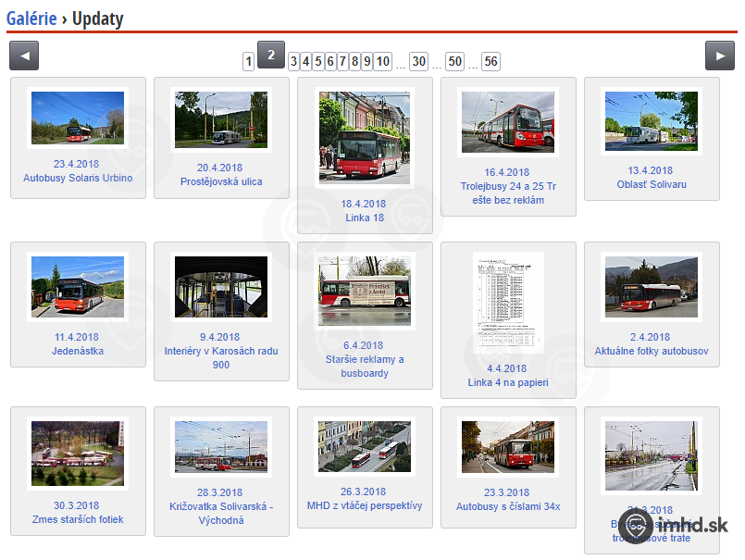745x560 pixels.
Task: Jump to gallery page 1
Action: pos(248,62)
